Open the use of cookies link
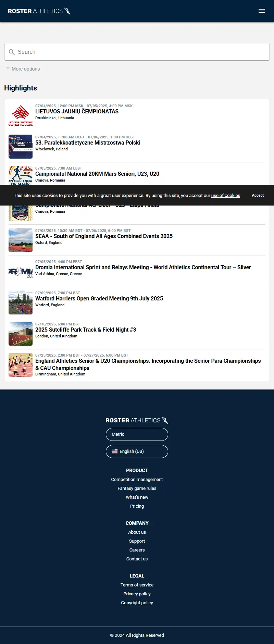This screenshot has height=644, width=274. click(226, 196)
